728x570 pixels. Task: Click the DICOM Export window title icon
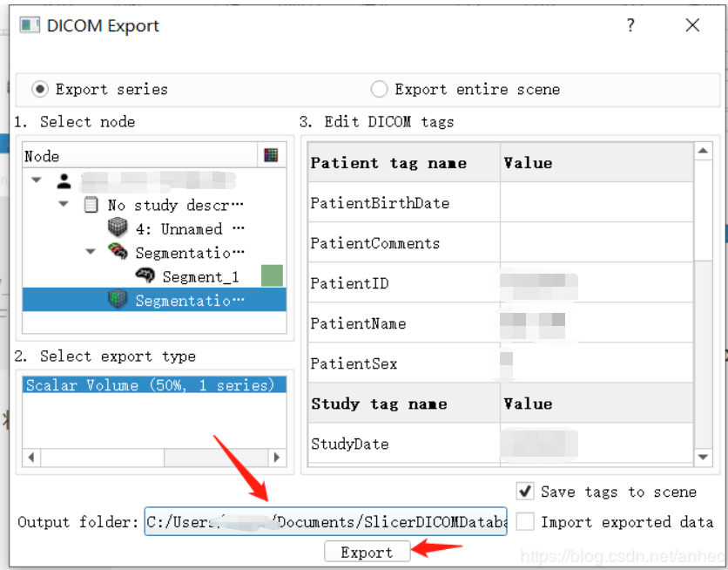pyautogui.click(x=30, y=25)
